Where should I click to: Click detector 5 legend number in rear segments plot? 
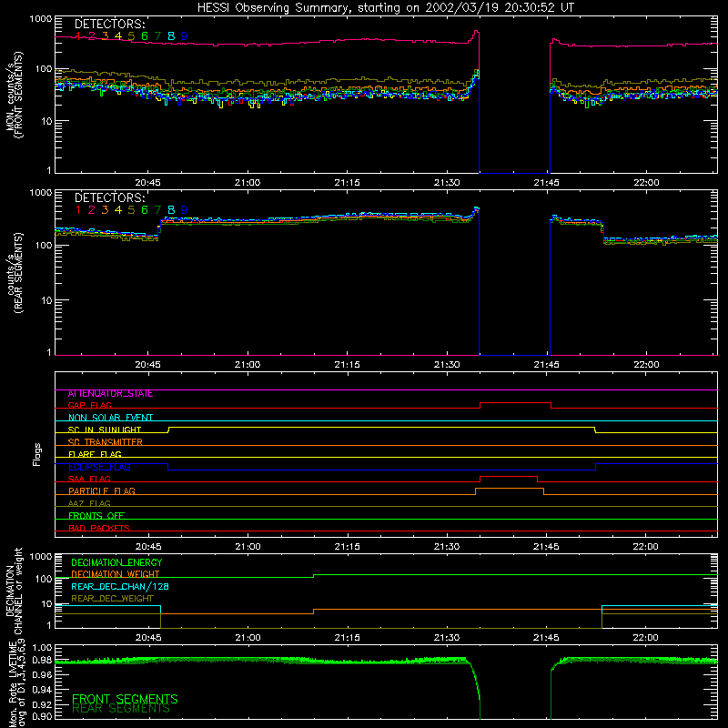click(131, 210)
